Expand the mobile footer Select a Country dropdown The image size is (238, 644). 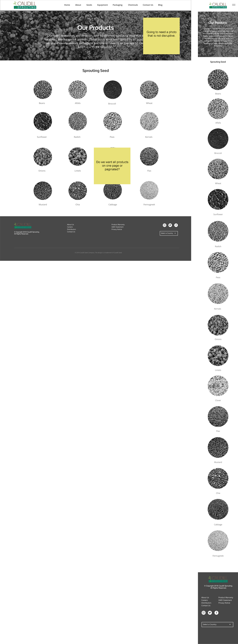point(217,624)
